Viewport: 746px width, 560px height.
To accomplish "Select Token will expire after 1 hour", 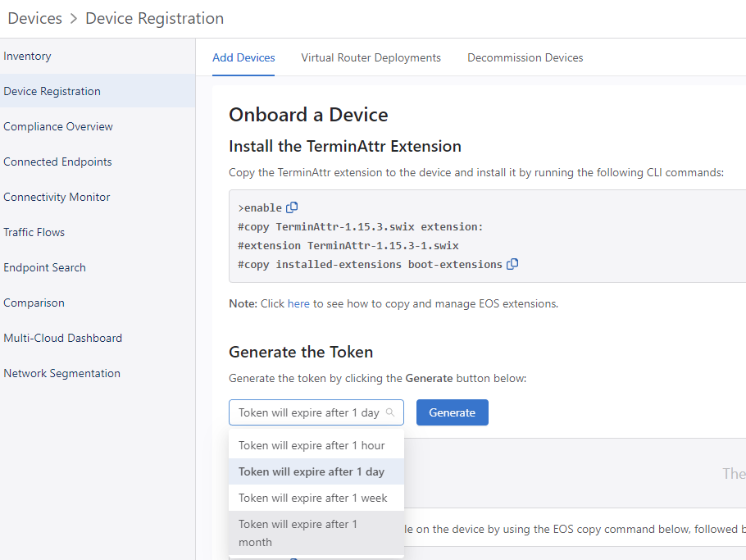I will [x=312, y=445].
